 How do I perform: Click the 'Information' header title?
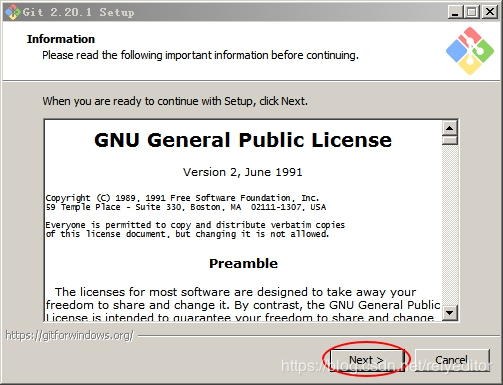(x=61, y=39)
